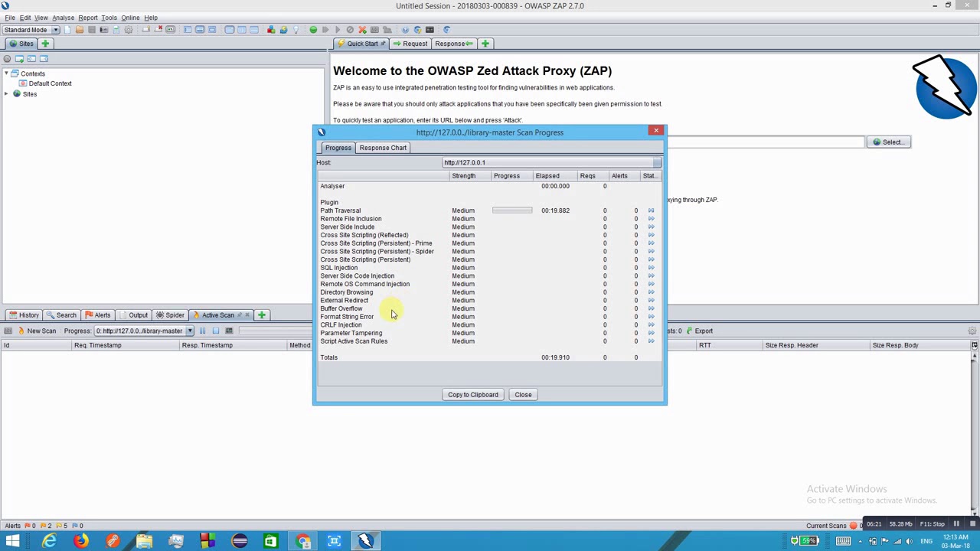Add a new Sites panel tab with plus
This screenshot has height=551, width=980.
(45, 44)
